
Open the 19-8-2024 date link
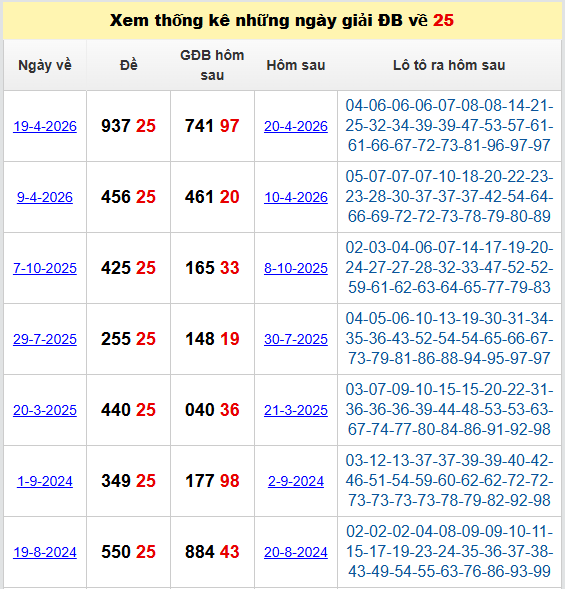[x=45, y=552]
